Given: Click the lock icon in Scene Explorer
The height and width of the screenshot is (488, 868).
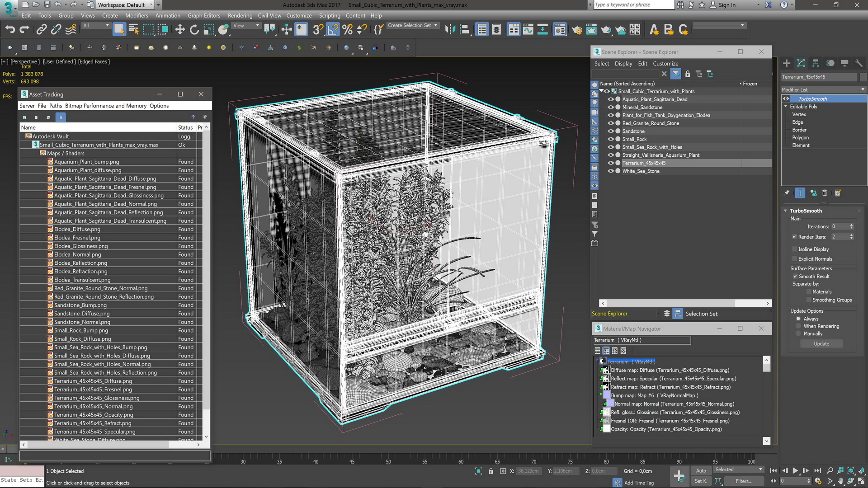Looking at the screenshot, I should (688, 74).
